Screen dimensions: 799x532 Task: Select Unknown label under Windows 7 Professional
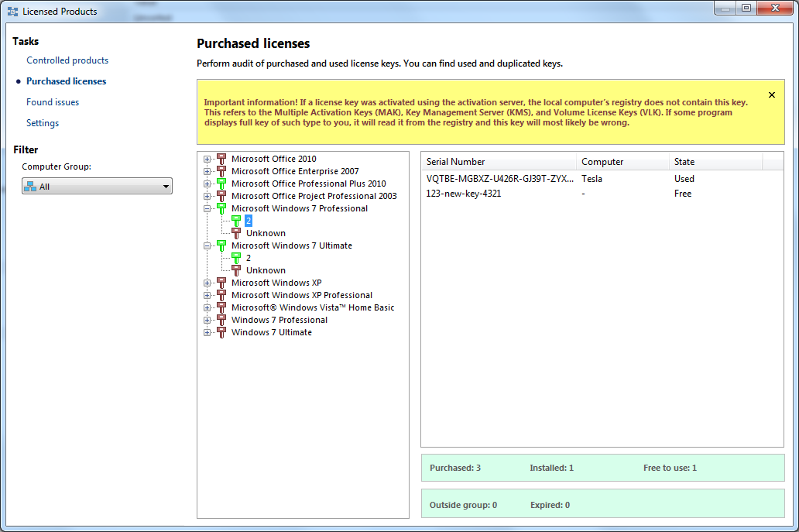pos(266,233)
